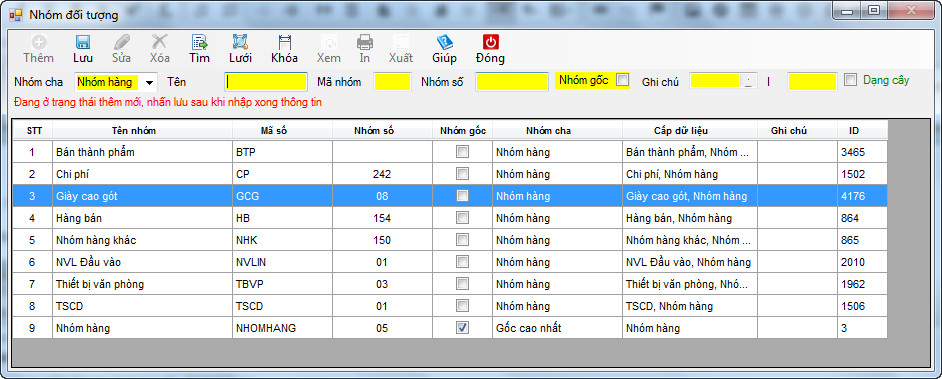This screenshot has height=379, width=942.
Task: Click the Nhóm số input field
Action: coord(512,82)
